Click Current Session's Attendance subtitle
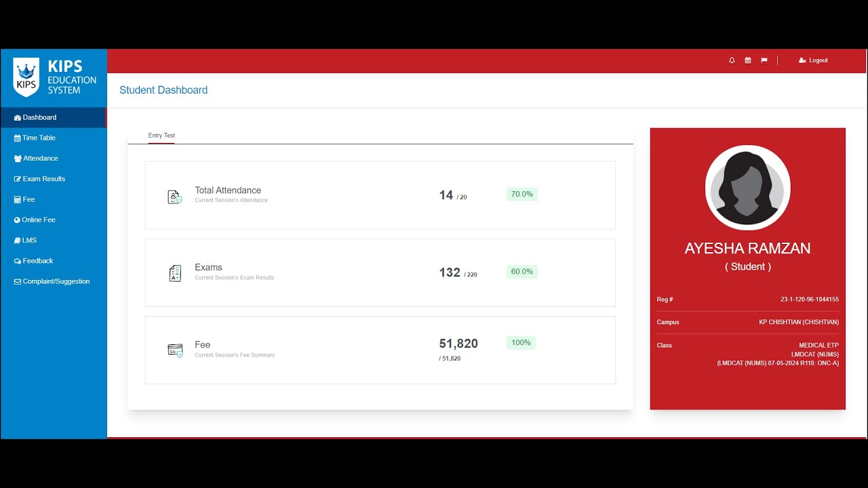The image size is (868, 488). pyautogui.click(x=231, y=201)
